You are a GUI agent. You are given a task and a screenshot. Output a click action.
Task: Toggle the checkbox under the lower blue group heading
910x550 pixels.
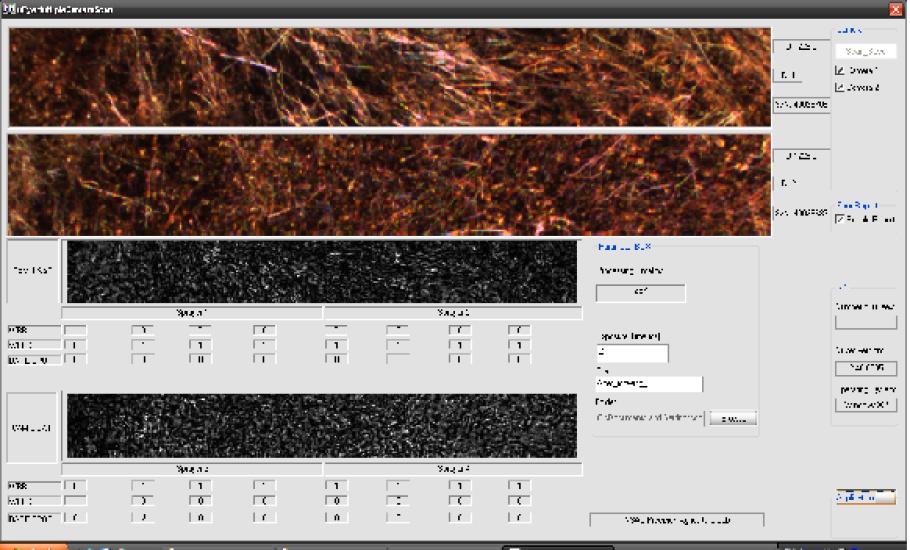(839, 219)
